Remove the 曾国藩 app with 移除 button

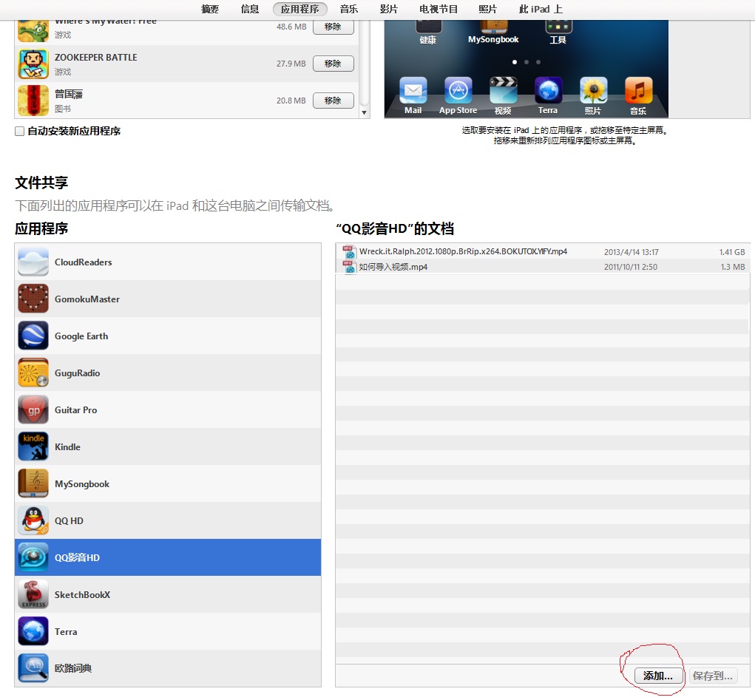334,100
